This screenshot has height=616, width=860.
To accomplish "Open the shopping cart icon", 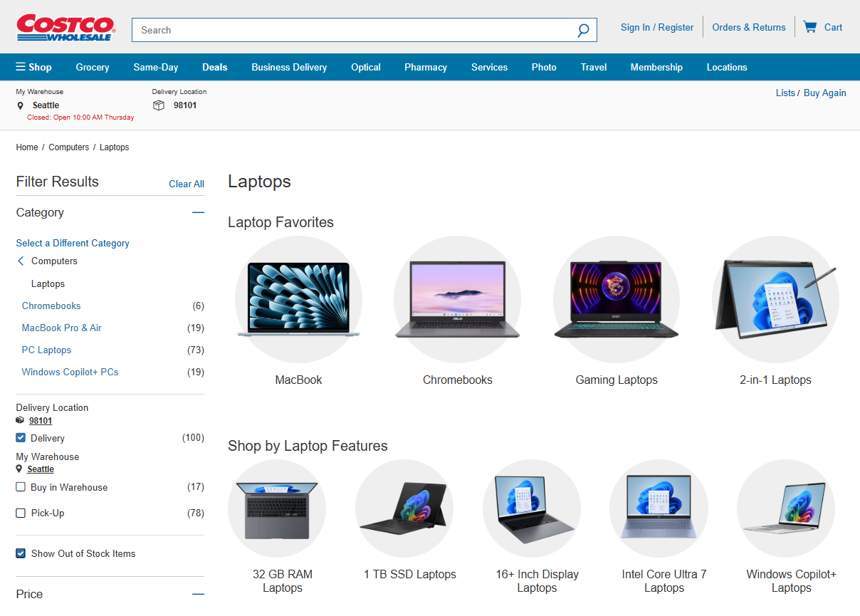I will [809, 27].
